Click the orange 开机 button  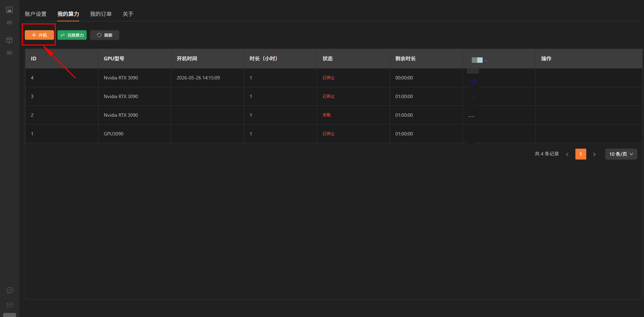39,35
